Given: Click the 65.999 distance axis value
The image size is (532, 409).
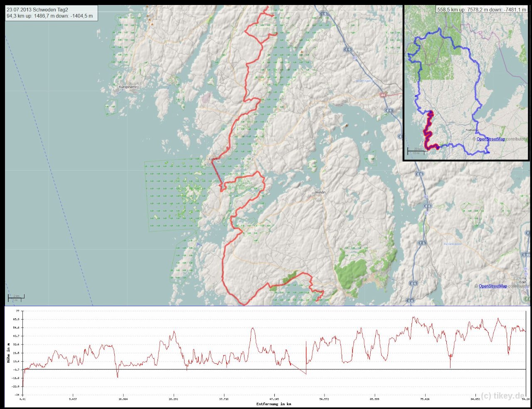Looking at the screenshot, I should point(375,399).
